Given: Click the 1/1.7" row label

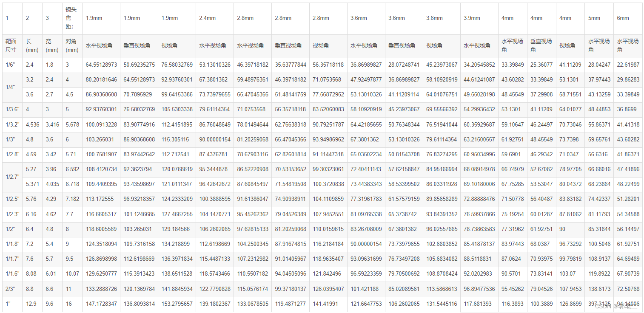Looking at the screenshot, I should pos(12,259).
